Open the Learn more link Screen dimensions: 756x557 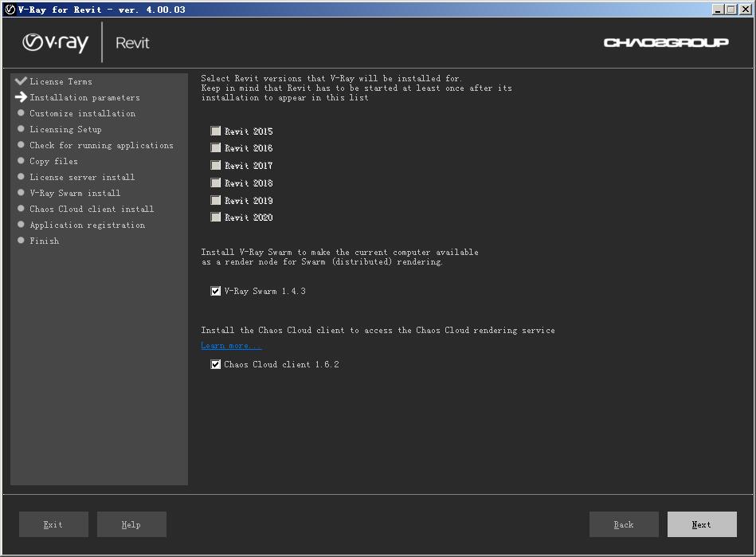[231, 345]
